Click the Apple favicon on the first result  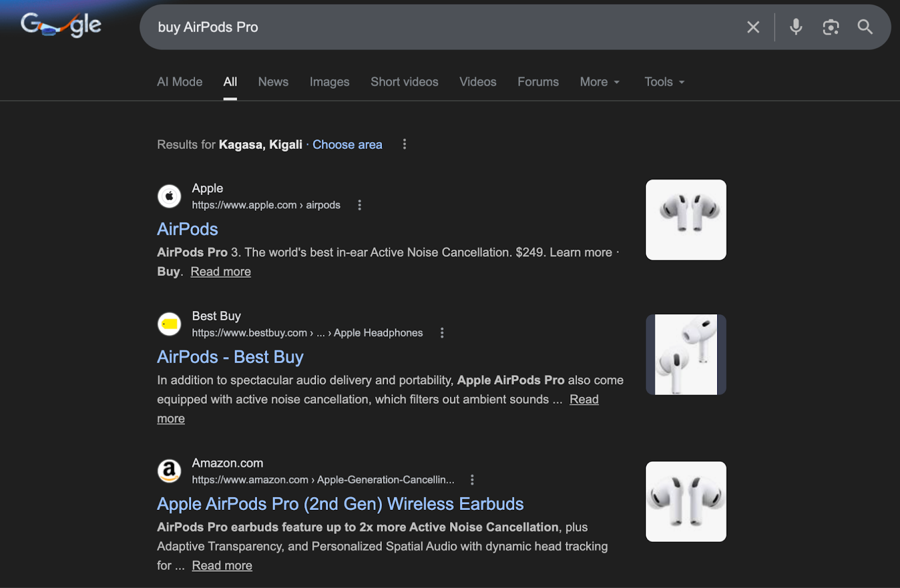[169, 196]
